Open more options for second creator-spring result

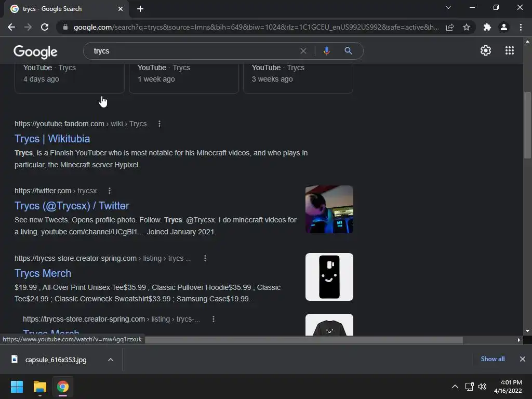214,319
